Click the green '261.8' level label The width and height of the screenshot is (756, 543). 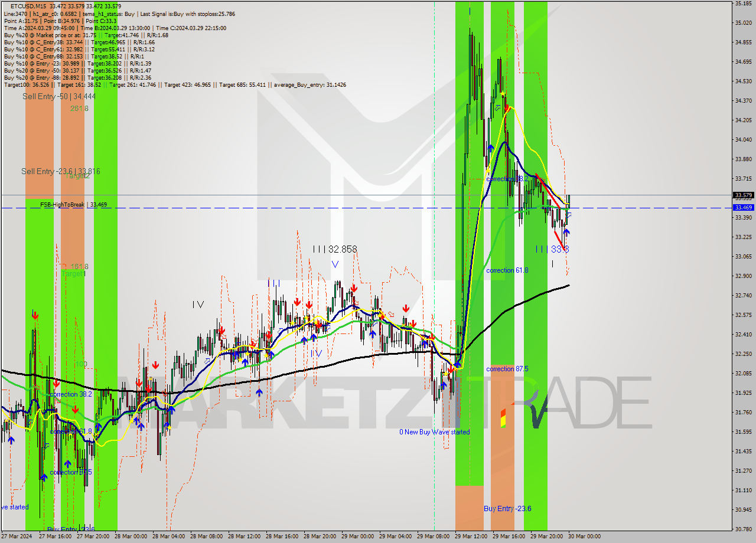pos(79,108)
